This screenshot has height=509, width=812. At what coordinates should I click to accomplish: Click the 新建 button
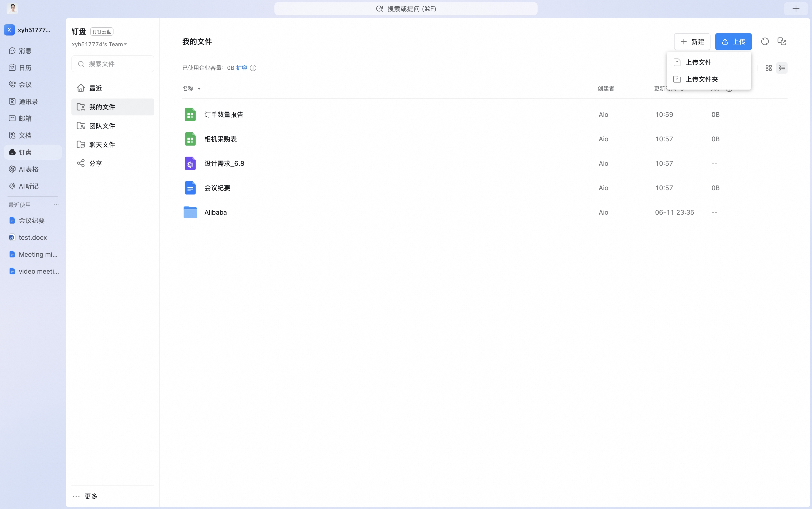692,41
